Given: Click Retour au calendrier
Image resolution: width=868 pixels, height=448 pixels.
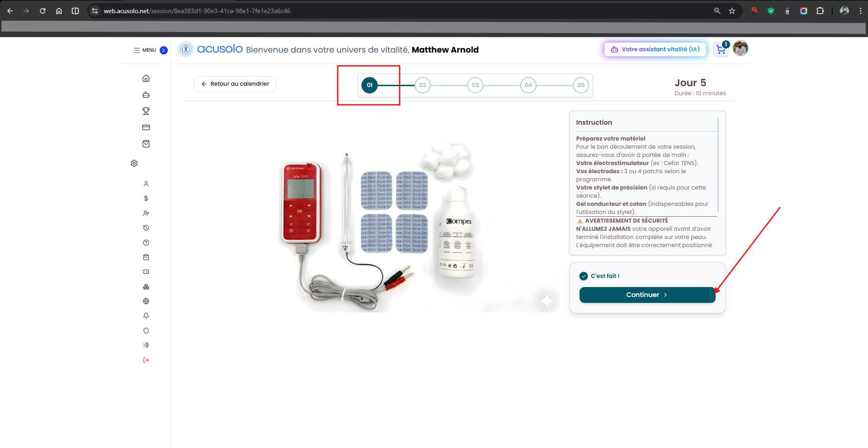Looking at the screenshot, I should pos(235,84).
